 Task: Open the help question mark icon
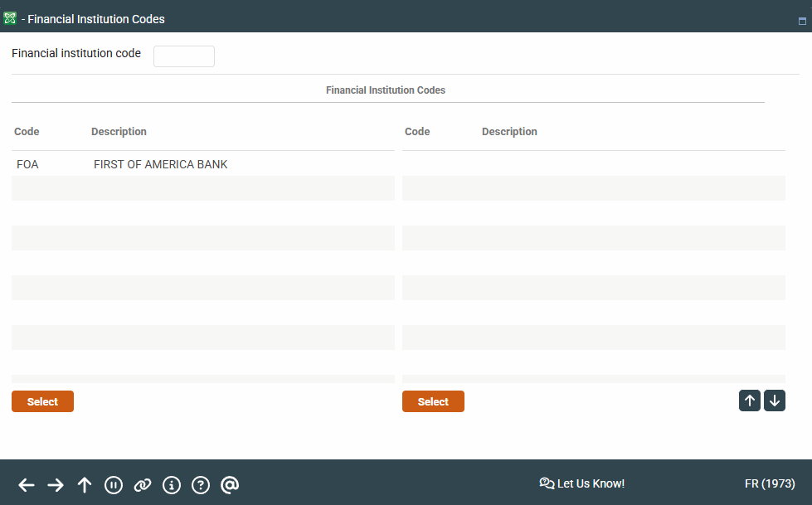click(x=201, y=485)
